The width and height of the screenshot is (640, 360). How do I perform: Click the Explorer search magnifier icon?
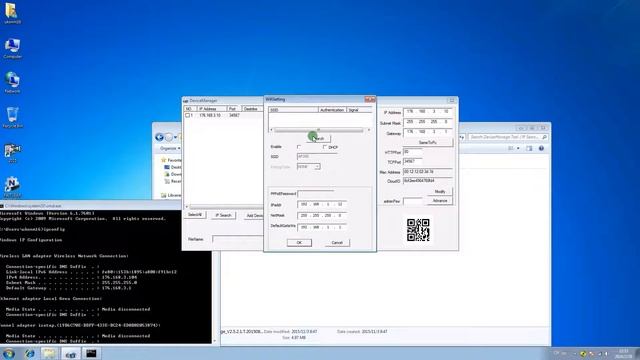tap(544, 137)
